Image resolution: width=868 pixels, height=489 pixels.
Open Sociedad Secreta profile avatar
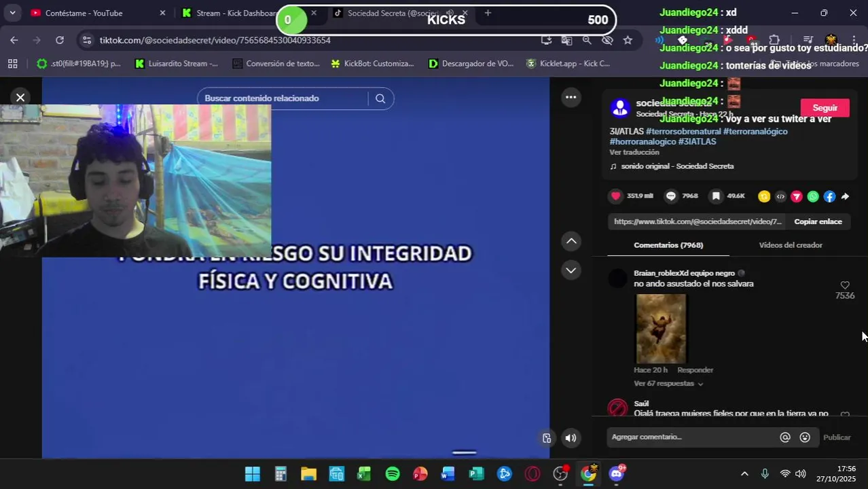coord(619,107)
